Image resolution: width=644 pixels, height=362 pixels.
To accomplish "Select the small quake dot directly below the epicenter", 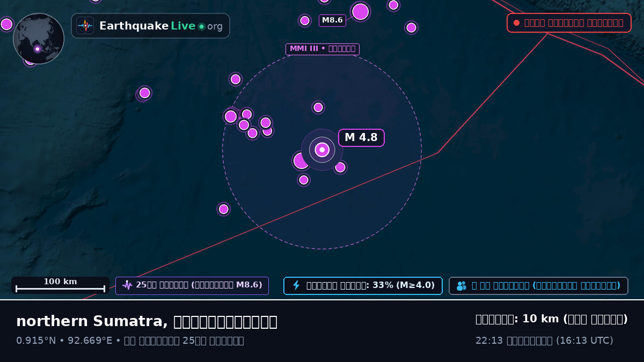I will 304,180.
